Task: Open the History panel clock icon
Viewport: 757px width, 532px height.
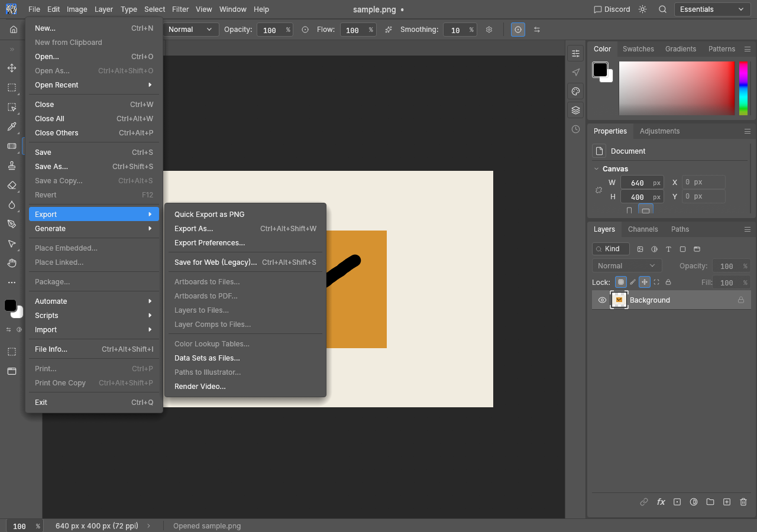Action: [575, 129]
